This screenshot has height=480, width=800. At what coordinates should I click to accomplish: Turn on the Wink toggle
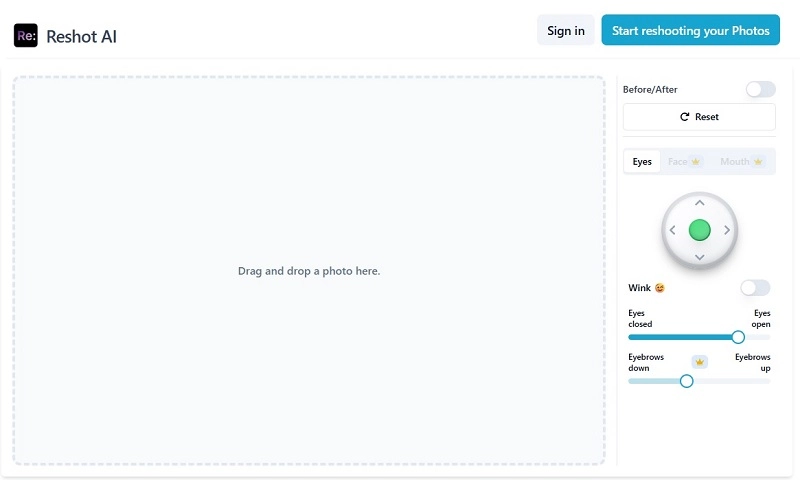tap(755, 288)
